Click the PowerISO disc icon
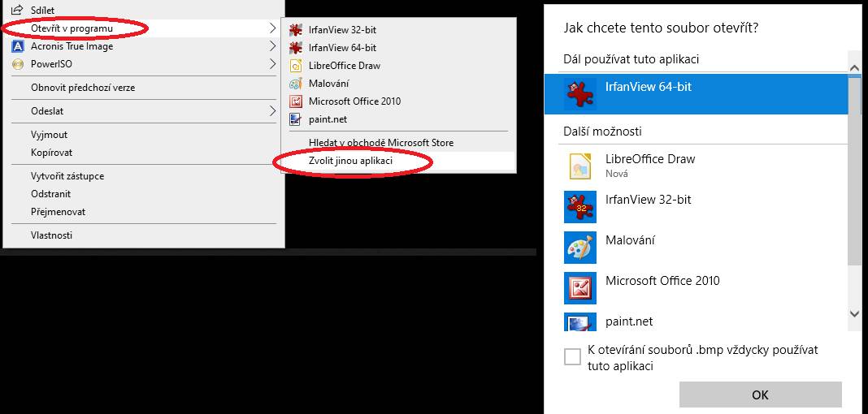Viewport: 868px width, 414px height. 18,64
